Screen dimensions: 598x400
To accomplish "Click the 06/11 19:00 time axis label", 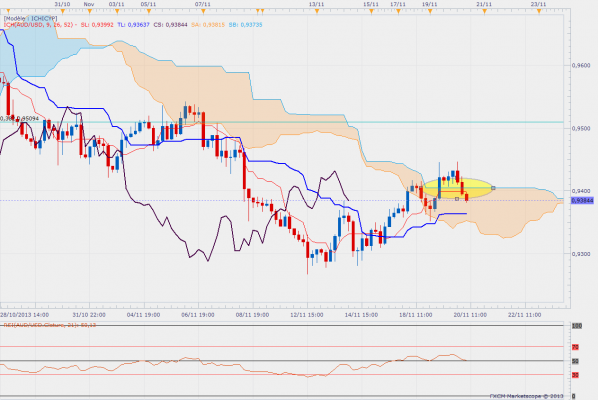I will pyautogui.click(x=198, y=315).
